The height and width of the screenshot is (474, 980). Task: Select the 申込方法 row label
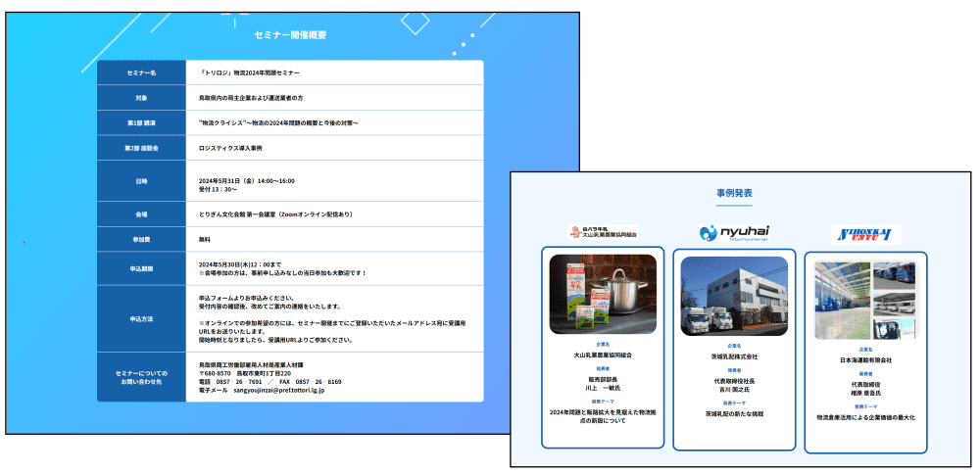pyautogui.click(x=141, y=318)
